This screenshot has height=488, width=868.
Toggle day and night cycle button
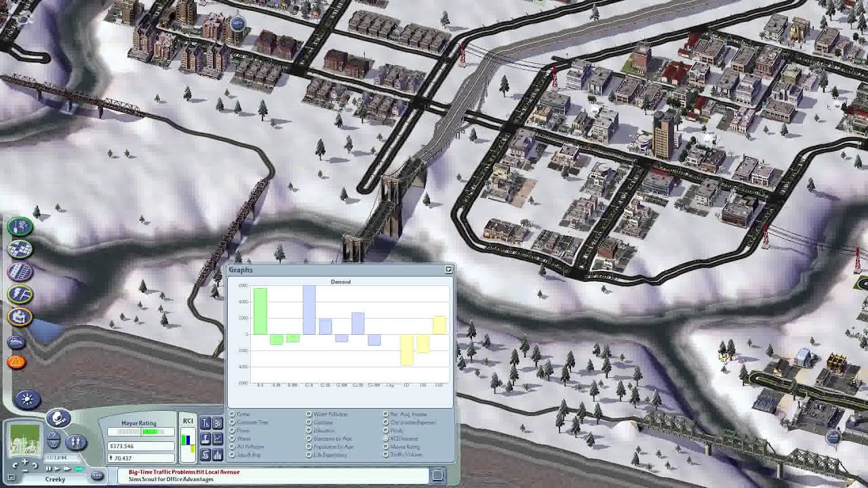click(x=28, y=399)
